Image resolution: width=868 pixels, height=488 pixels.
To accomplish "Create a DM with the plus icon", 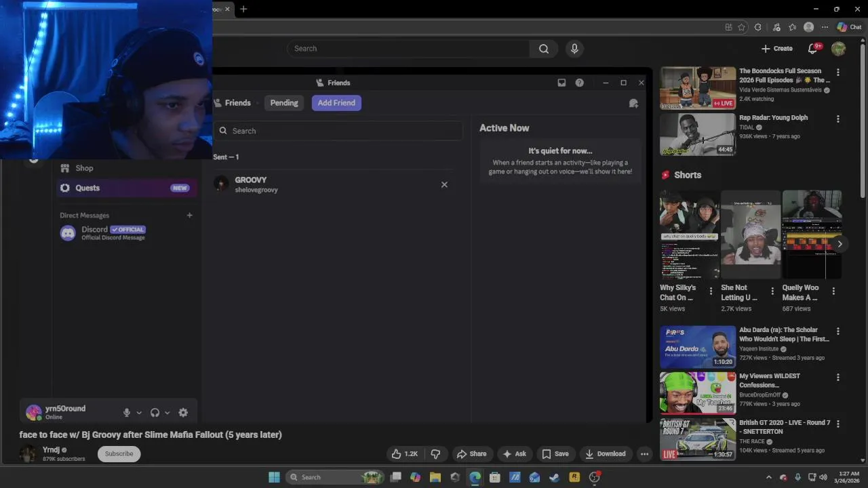I will pos(189,216).
